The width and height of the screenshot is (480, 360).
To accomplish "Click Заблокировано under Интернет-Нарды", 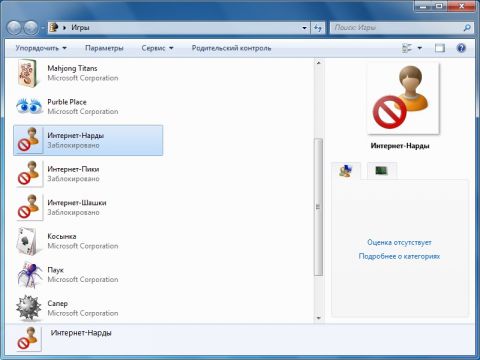I will (73, 145).
